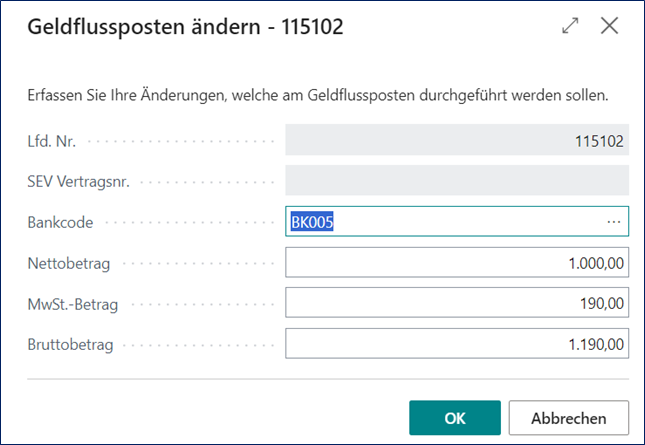Select the MwSt.-Betrag input field
The width and height of the screenshot is (645, 445).
tap(457, 304)
